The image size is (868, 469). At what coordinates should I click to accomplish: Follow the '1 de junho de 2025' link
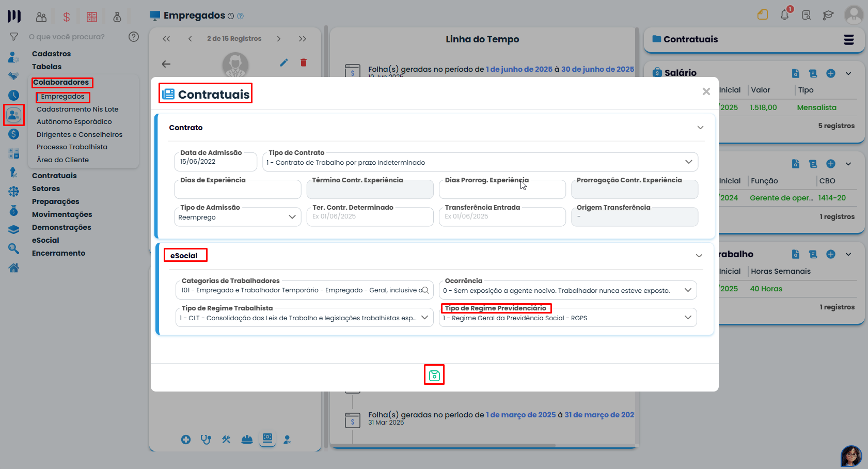(519, 69)
